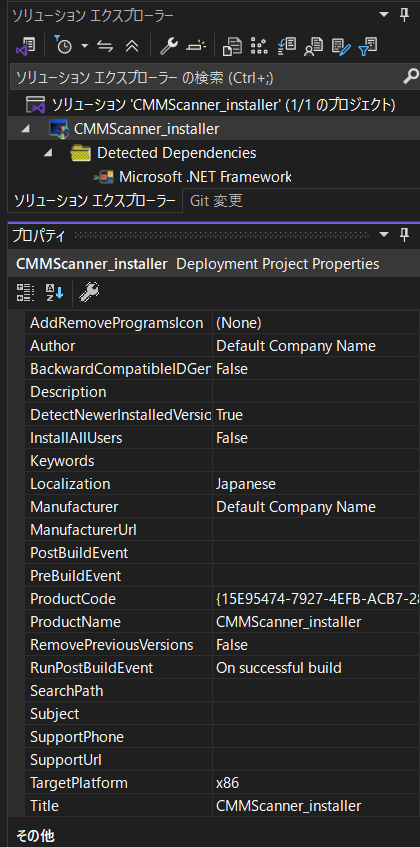Toggle the auto-hide pin on Solution Explorer

point(404,15)
